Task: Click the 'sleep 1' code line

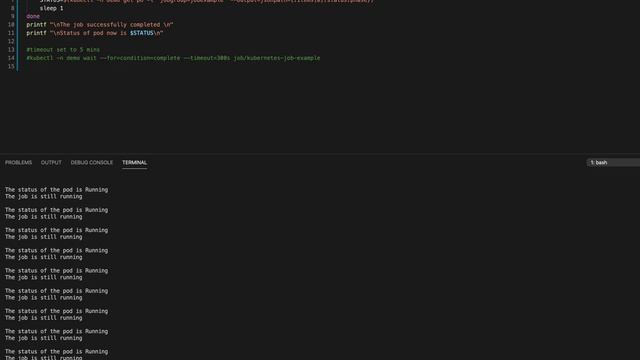Action: [51, 8]
